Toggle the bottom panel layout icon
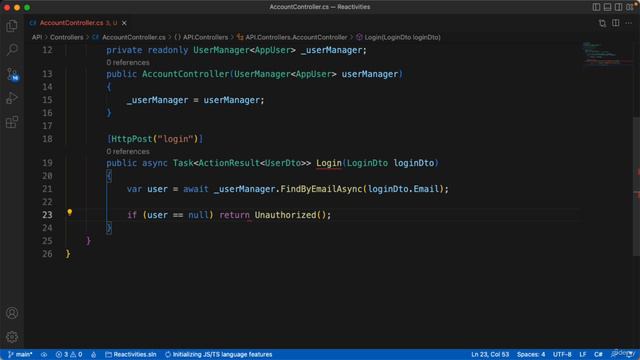Screen dimensions: 640x360 pyautogui.click(x=607, y=7)
